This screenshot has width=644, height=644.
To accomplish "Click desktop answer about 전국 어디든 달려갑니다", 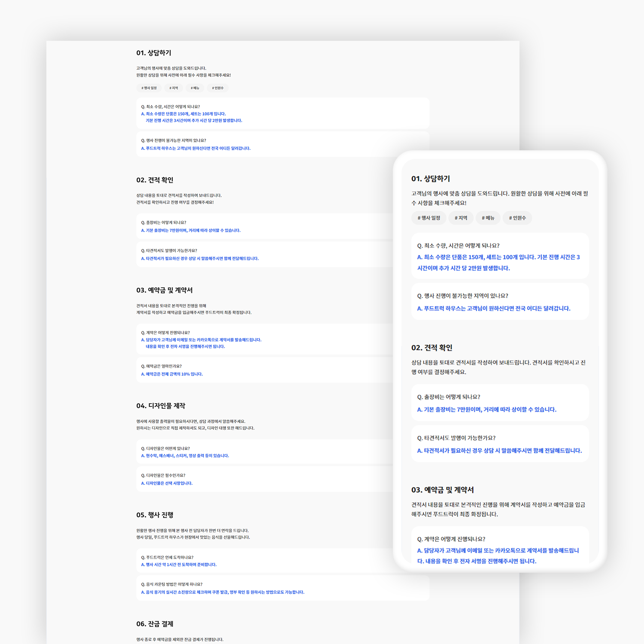I will 196,148.
